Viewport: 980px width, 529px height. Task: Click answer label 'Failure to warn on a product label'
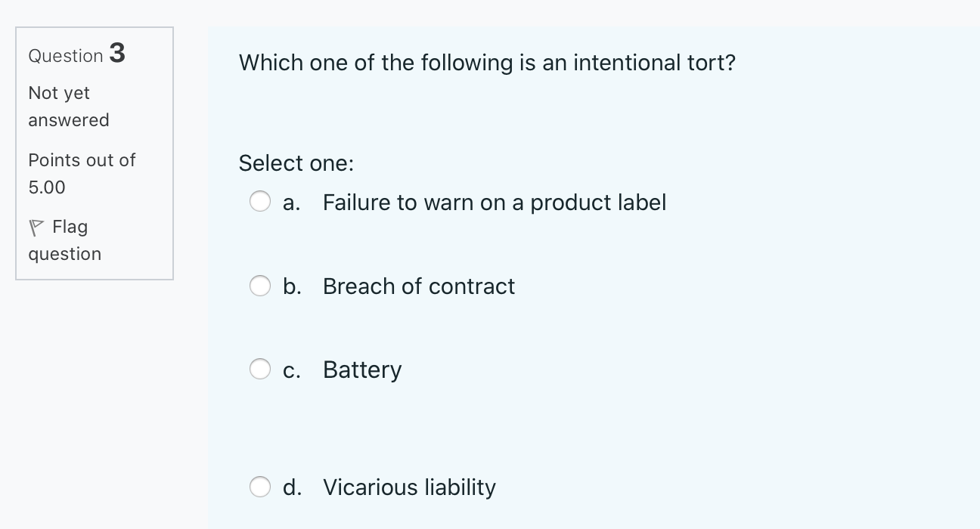pos(495,202)
